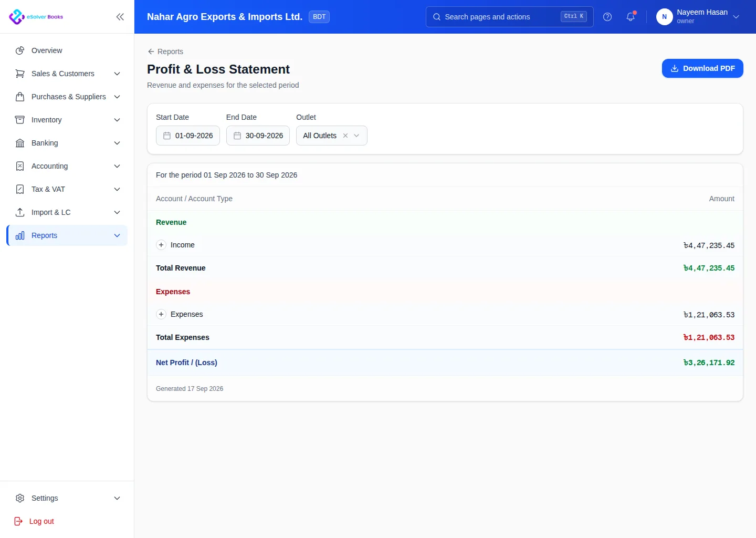Viewport: 756px width, 538px height.
Task: Open Inventory menu item
Action: pos(67,120)
